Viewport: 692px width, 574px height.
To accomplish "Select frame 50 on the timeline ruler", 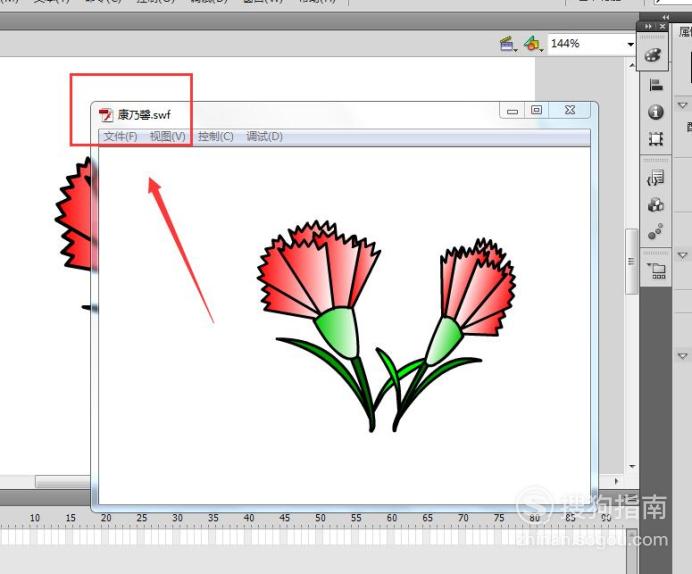I will pyautogui.click(x=320, y=518).
